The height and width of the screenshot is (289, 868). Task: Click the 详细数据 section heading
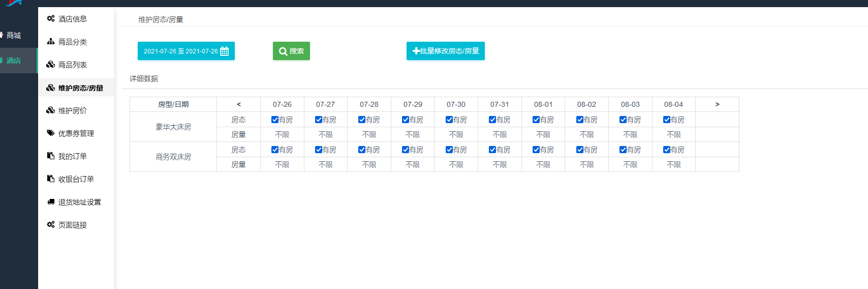click(144, 78)
